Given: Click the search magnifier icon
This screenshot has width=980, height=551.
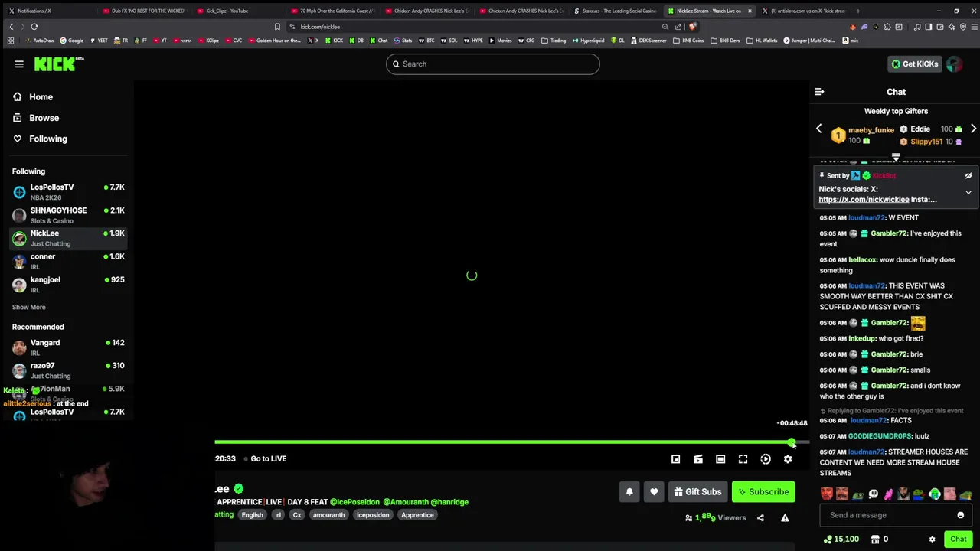Looking at the screenshot, I should tap(396, 64).
